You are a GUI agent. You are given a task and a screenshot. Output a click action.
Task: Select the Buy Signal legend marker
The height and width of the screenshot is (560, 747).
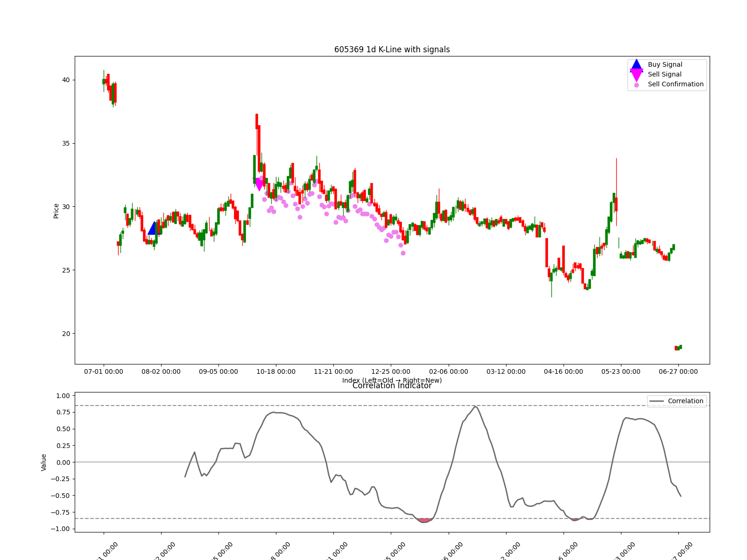[x=636, y=65]
